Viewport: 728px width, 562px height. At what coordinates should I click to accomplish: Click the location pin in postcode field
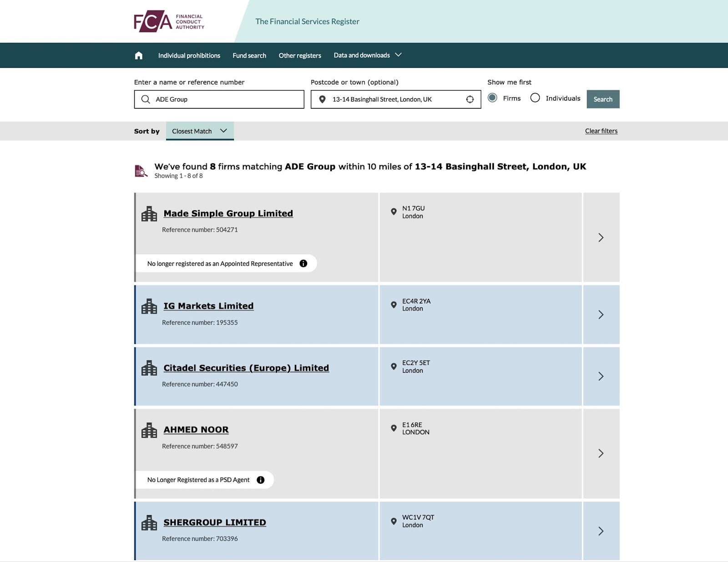click(x=322, y=99)
